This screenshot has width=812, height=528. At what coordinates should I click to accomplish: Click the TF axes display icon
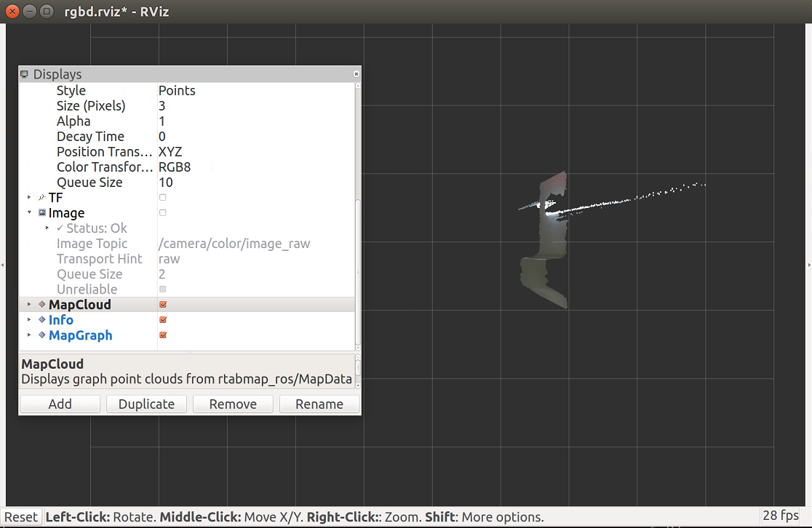pyautogui.click(x=42, y=198)
